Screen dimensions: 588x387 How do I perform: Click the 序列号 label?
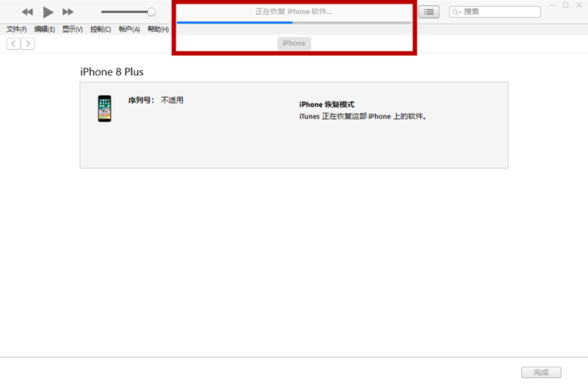click(x=141, y=100)
